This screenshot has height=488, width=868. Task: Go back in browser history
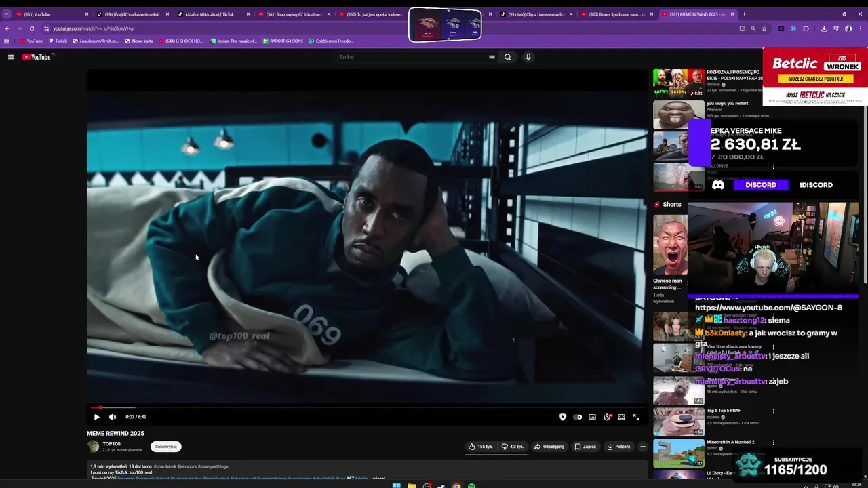click(7, 28)
